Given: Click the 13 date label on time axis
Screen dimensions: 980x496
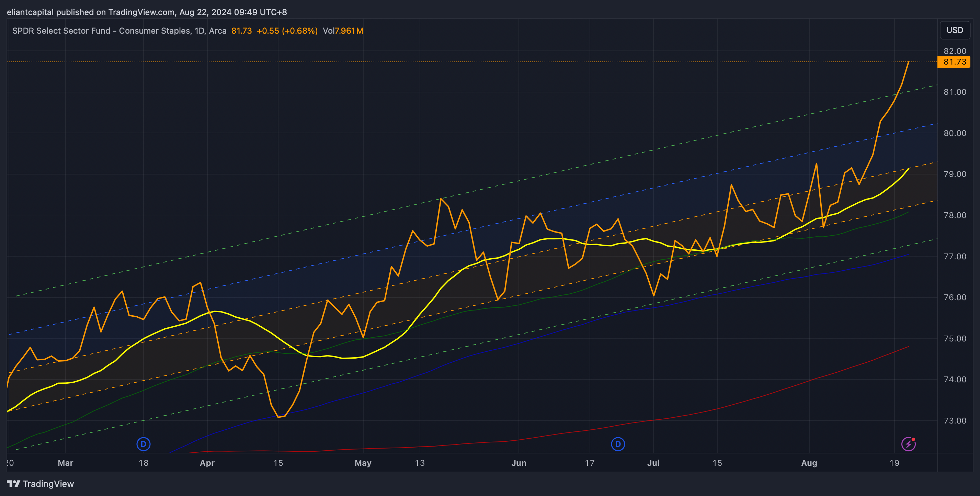Looking at the screenshot, I should point(420,463).
